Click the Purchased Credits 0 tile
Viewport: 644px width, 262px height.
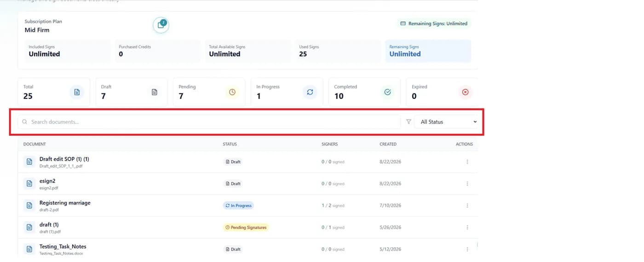click(x=157, y=51)
